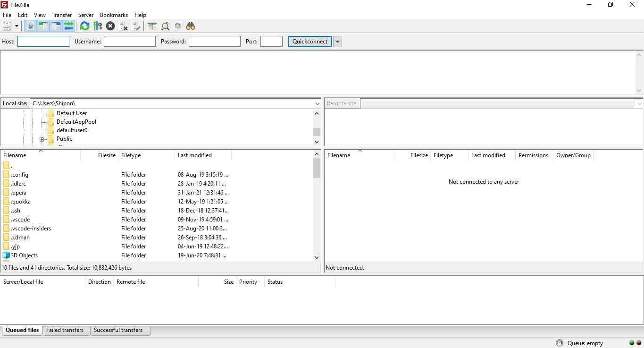Select the .idlerc folder row
Viewport: 644px width, 348px height.
coord(157,184)
